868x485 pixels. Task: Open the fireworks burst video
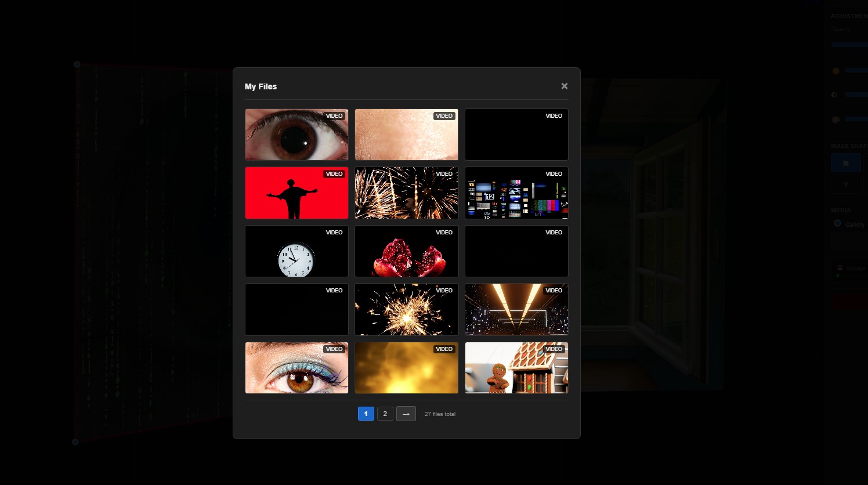pyautogui.click(x=406, y=193)
